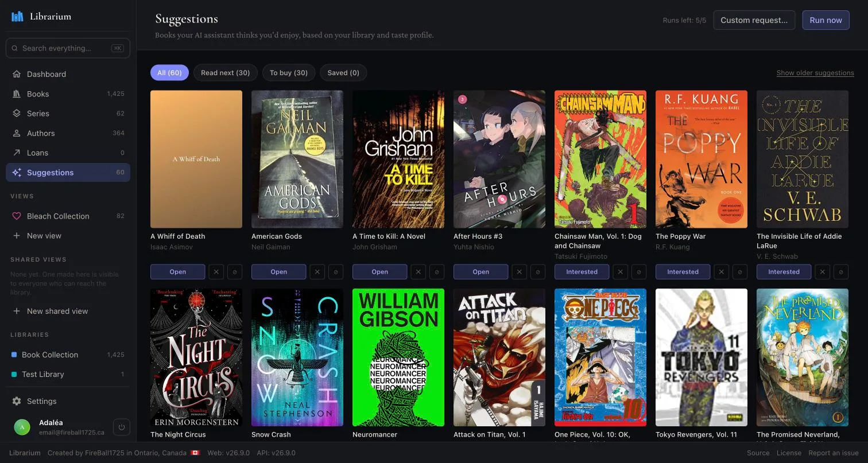The height and width of the screenshot is (463, 868).
Task: Mark Chainsaw Man Vol. 1 as Interested
Action: pos(582,272)
